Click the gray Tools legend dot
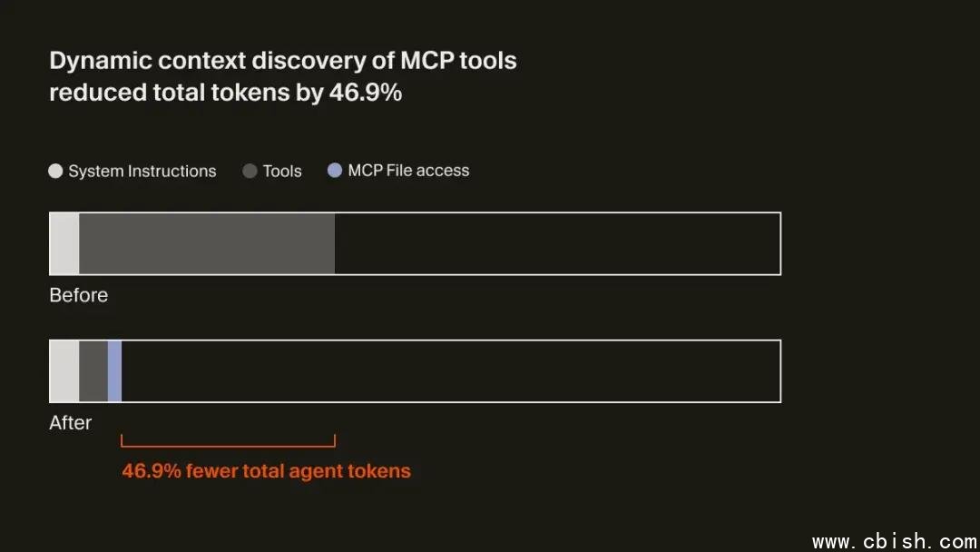The width and height of the screenshot is (980, 552). tap(250, 171)
